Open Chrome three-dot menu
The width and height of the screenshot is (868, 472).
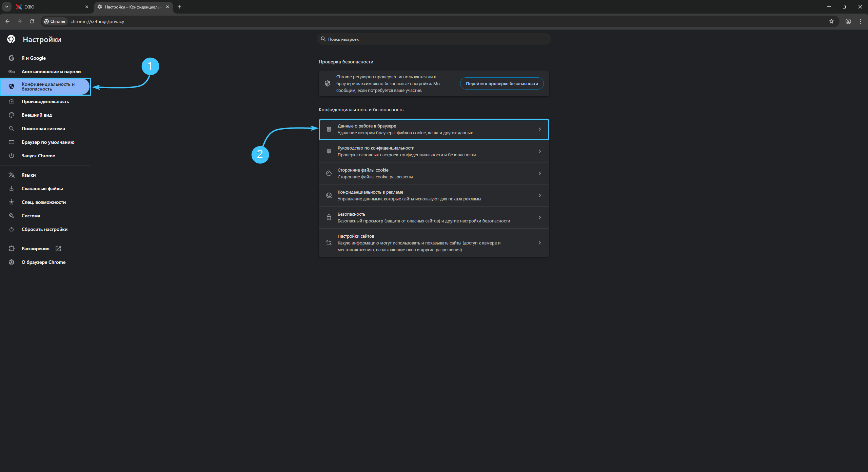coord(861,21)
